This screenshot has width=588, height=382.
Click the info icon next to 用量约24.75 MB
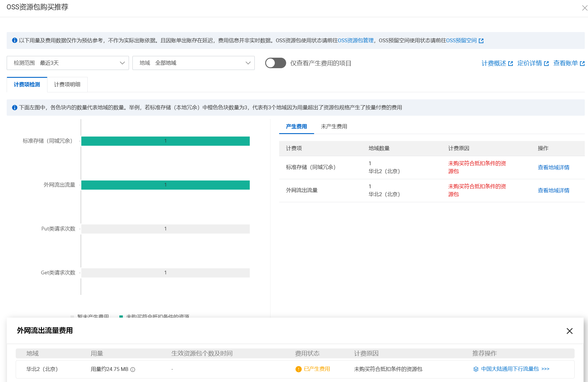133,369
